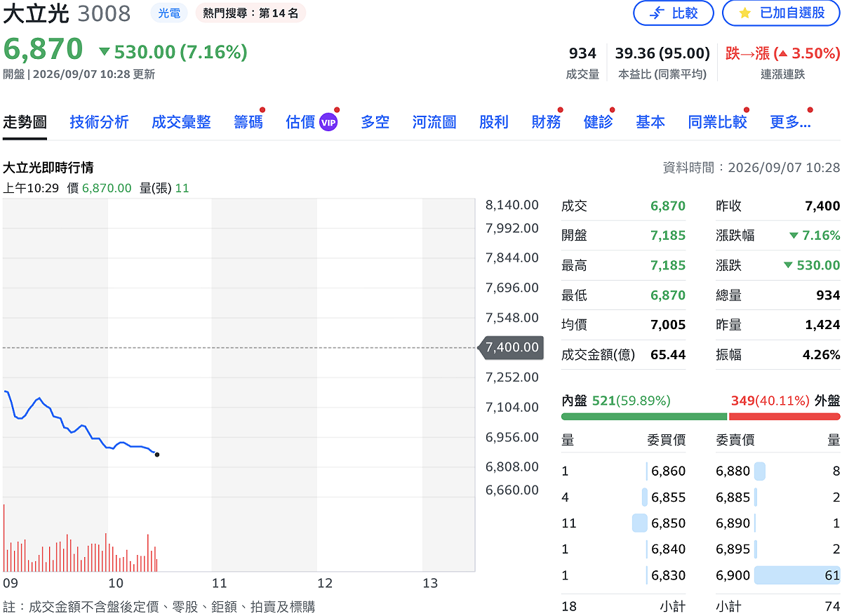This screenshot has width=842, height=616.
Task: Switch to the 走勢圖 tab
Action: click(25, 122)
